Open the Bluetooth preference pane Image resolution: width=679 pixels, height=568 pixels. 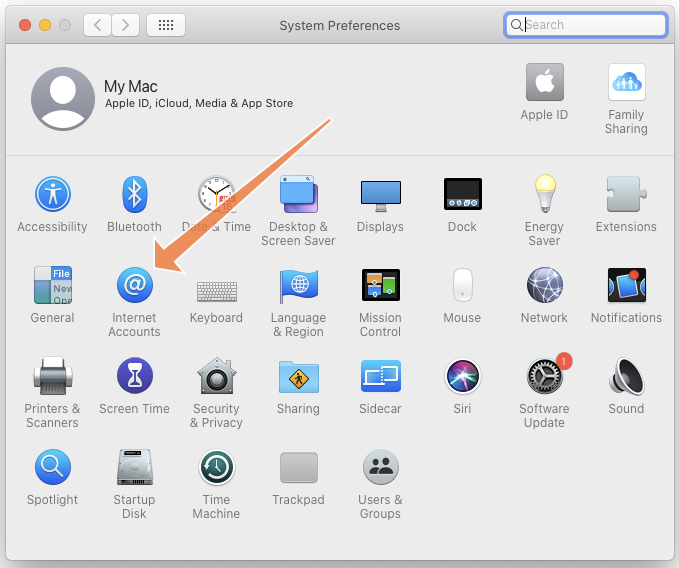coord(134,195)
